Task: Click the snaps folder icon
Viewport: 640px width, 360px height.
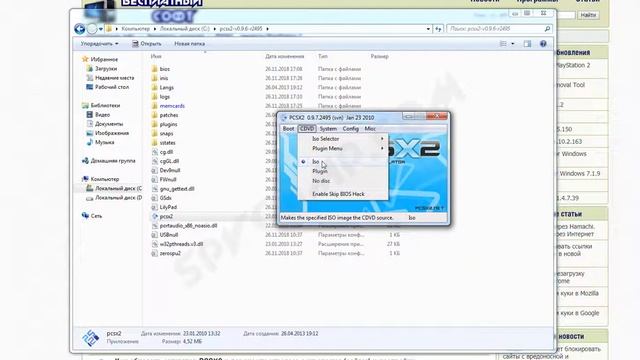Action: (154, 133)
